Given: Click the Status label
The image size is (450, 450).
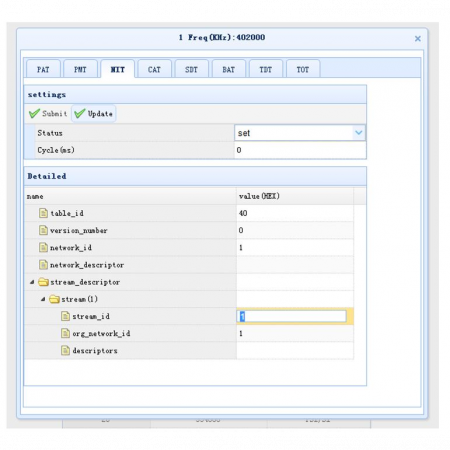Looking at the screenshot, I should [x=50, y=133].
